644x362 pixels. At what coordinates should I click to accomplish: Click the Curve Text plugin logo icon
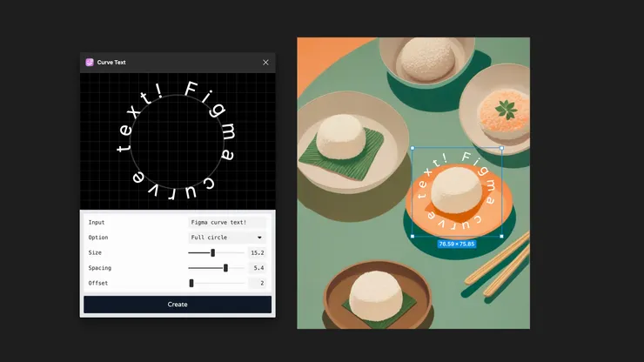click(x=90, y=63)
